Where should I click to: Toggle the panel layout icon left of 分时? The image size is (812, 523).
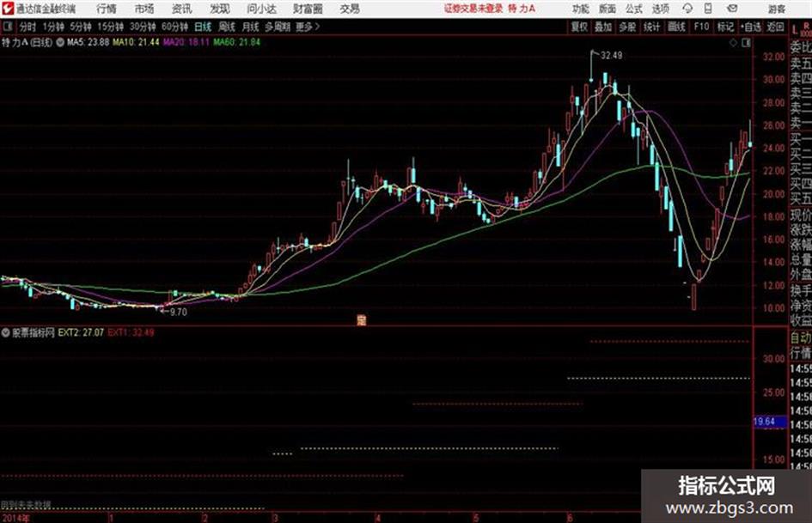7,27
